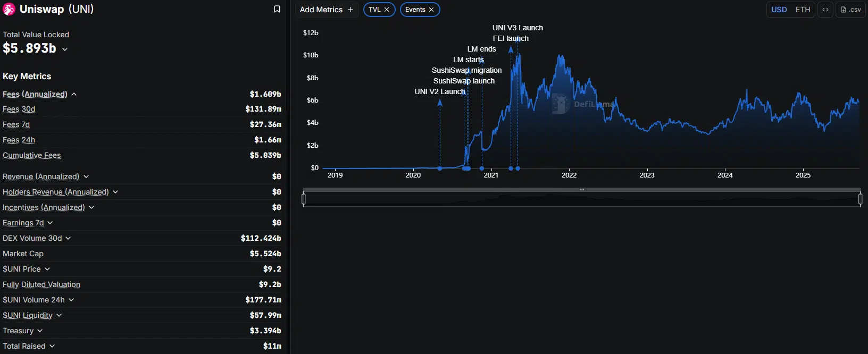Image resolution: width=868 pixels, height=354 pixels.
Task: Remove the Events metric chip
Action: [431, 10]
